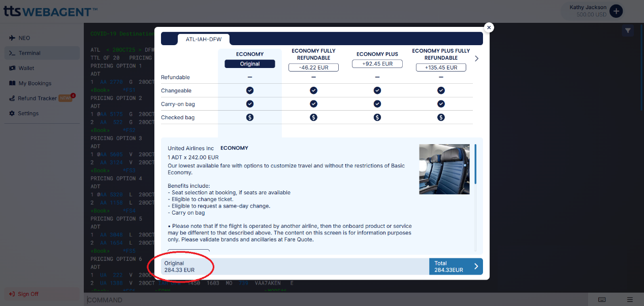Select Terminal in the sidebar
This screenshot has height=306, width=644.
[x=42, y=53]
